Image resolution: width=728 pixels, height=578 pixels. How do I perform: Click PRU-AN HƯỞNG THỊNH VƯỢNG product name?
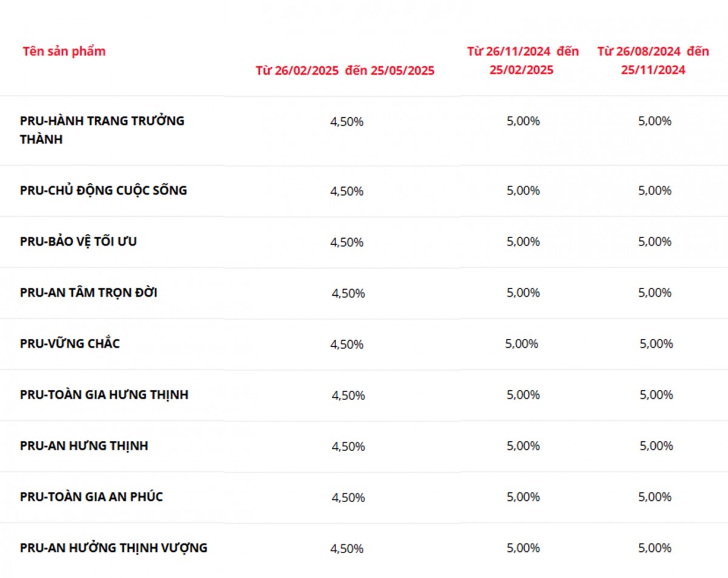(x=113, y=548)
